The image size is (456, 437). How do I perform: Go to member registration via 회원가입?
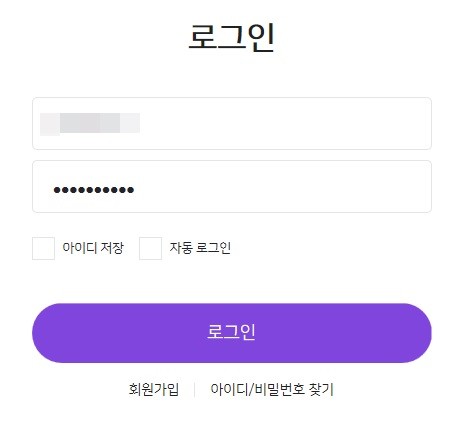pos(154,389)
